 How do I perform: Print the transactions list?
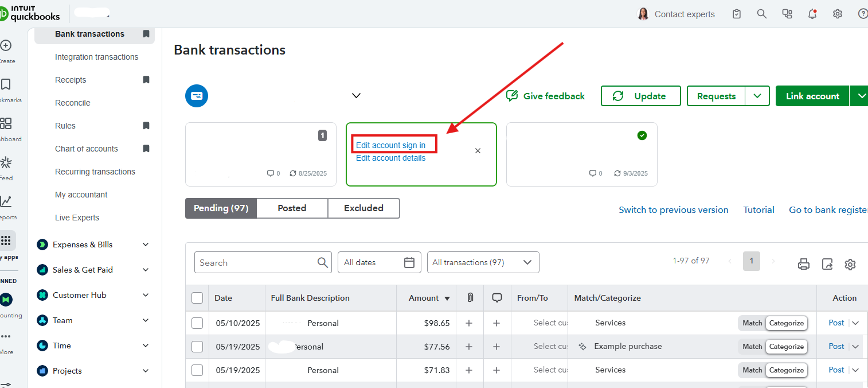(804, 264)
